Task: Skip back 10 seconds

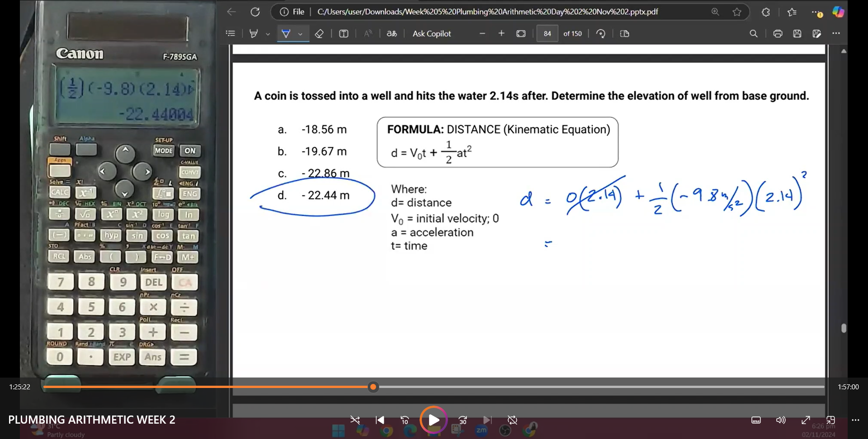Action: [x=405, y=420]
